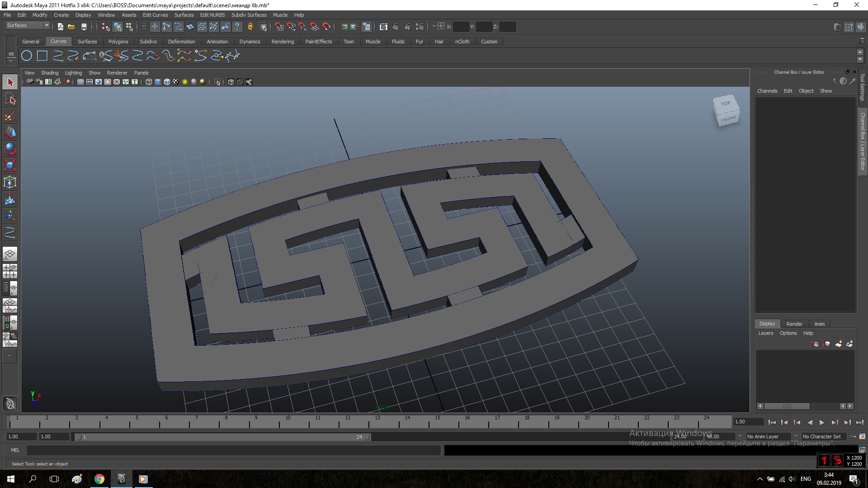Click the question mark selection mask icon
868x488 pixels.
pyautogui.click(x=237, y=27)
